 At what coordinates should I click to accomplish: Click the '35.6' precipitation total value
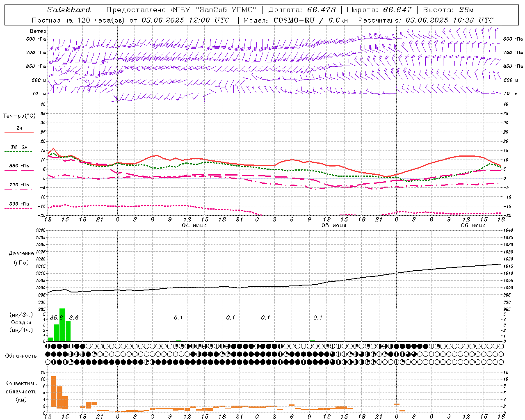56,318
